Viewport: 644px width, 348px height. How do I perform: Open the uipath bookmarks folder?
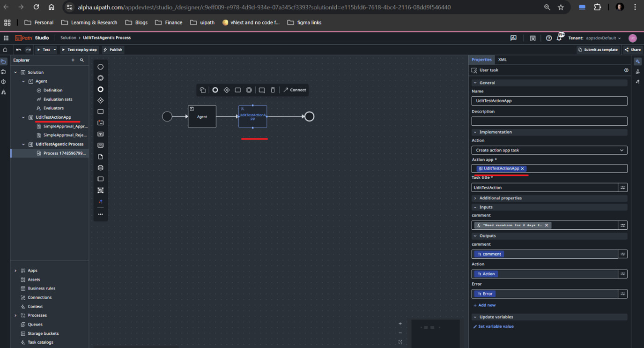202,23
